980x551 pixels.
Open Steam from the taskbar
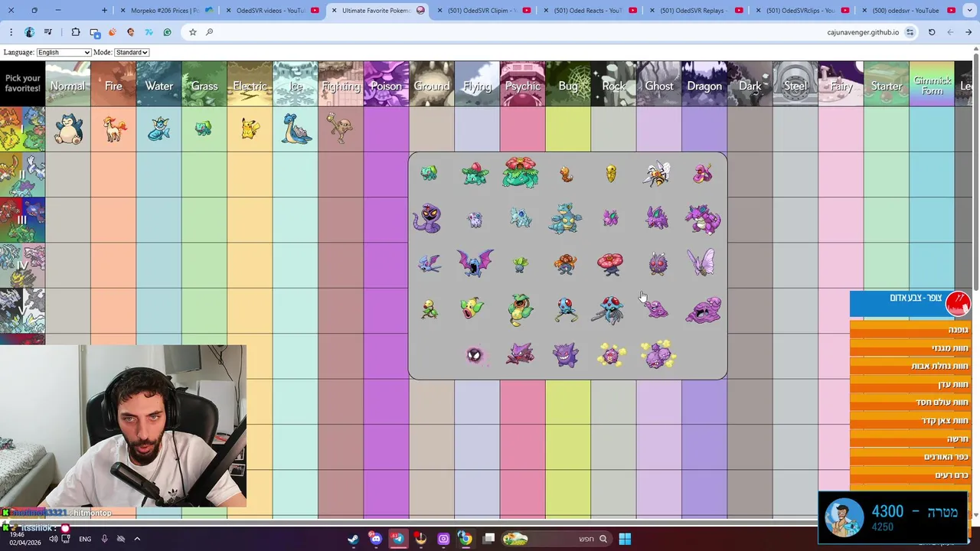[x=353, y=539]
